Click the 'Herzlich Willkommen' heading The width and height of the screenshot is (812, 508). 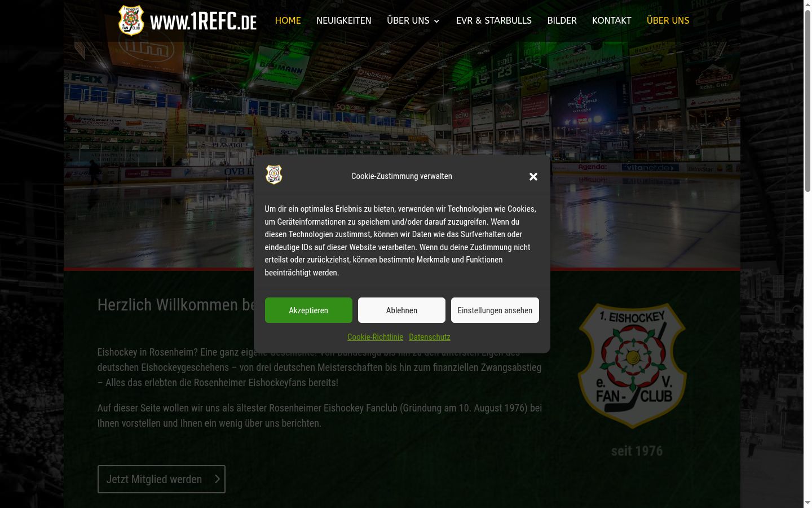176,305
